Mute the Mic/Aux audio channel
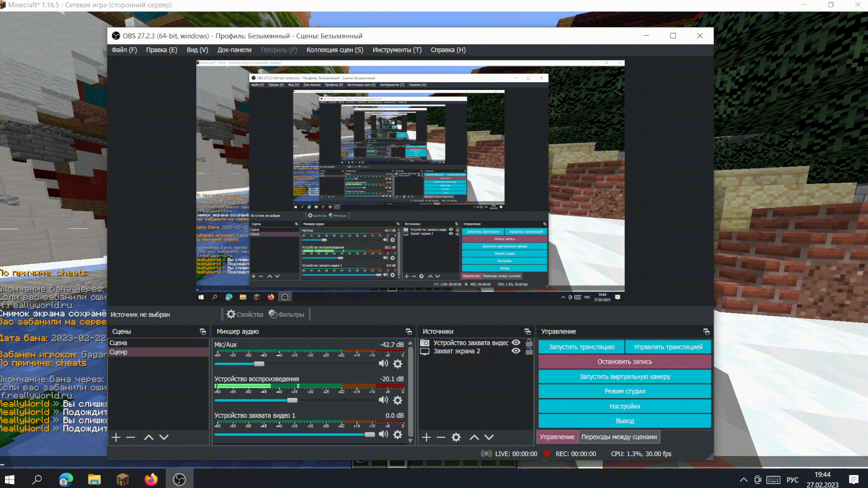The image size is (868, 488). pyautogui.click(x=383, y=363)
